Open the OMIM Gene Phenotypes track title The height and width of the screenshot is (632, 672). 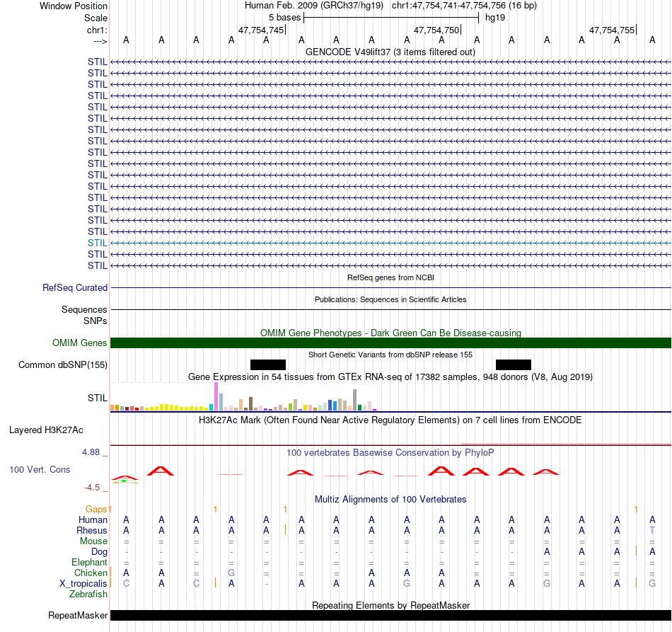pos(390,333)
